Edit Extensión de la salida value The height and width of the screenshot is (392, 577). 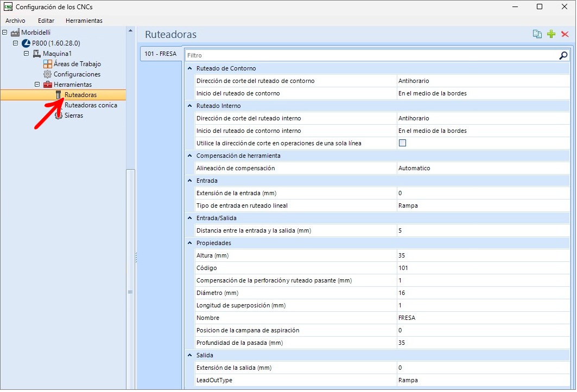pos(483,368)
